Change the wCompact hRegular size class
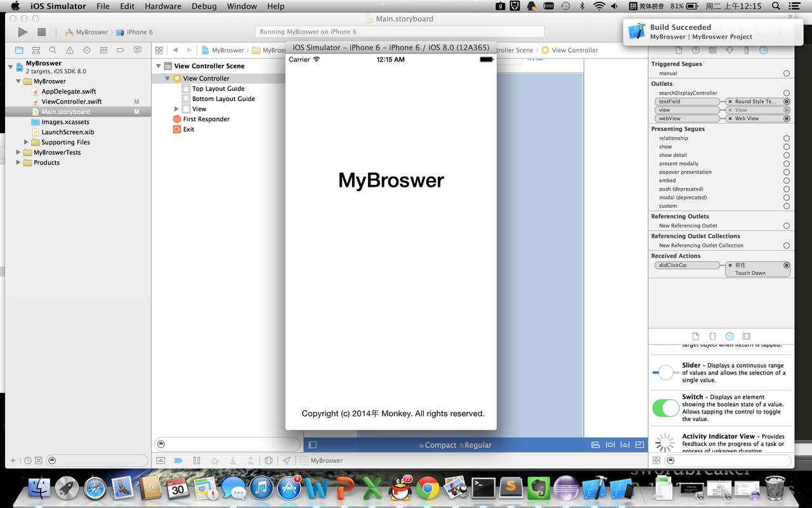812x508 pixels. coord(455,445)
